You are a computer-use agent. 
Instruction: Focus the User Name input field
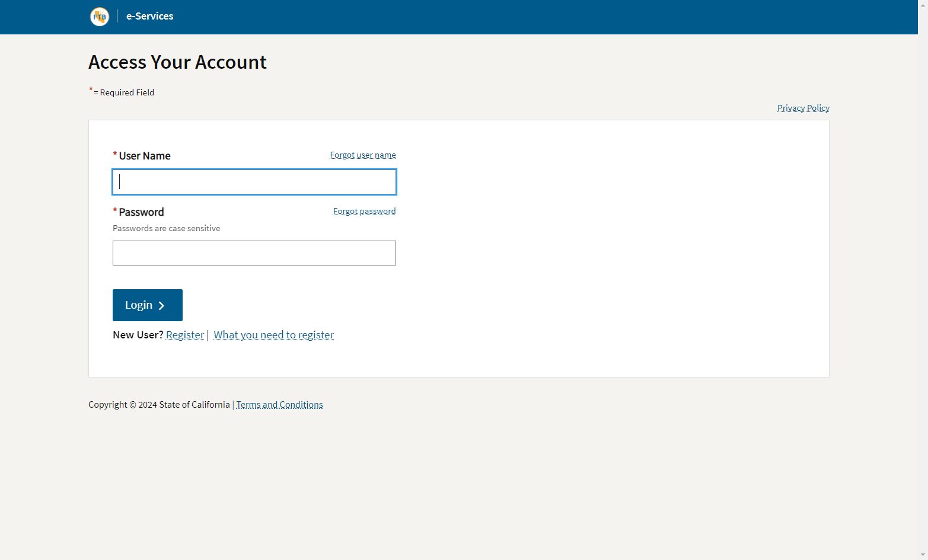[254, 182]
